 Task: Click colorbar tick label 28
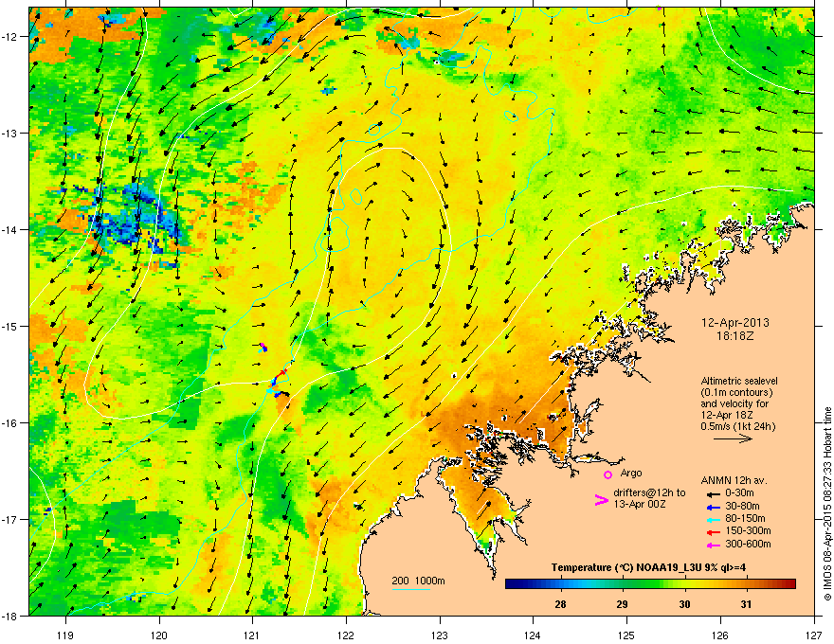point(560,604)
